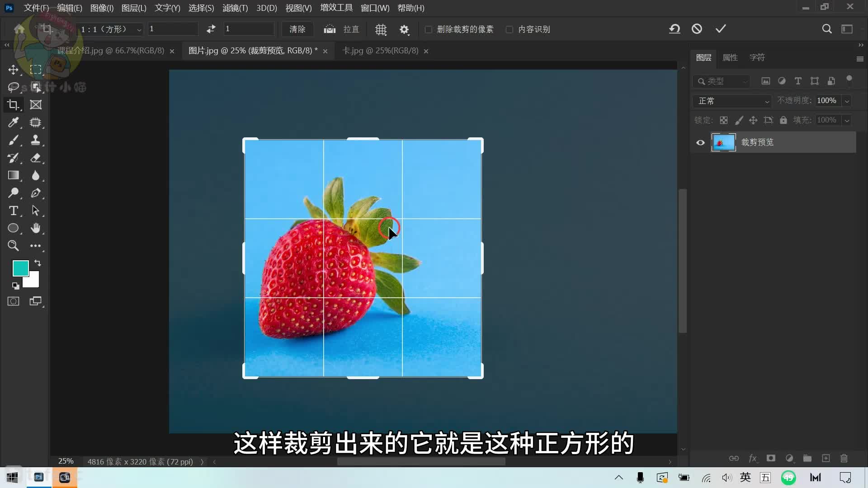The width and height of the screenshot is (868, 488).
Task: Select the Rectangular Marquee tool
Action: click(x=35, y=70)
